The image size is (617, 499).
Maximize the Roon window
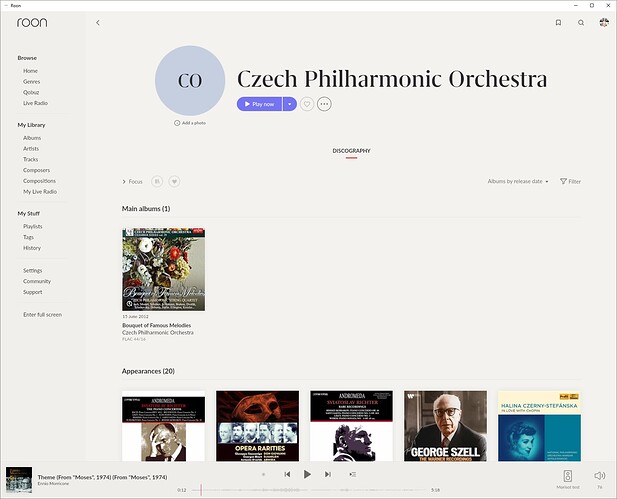tap(592, 6)
